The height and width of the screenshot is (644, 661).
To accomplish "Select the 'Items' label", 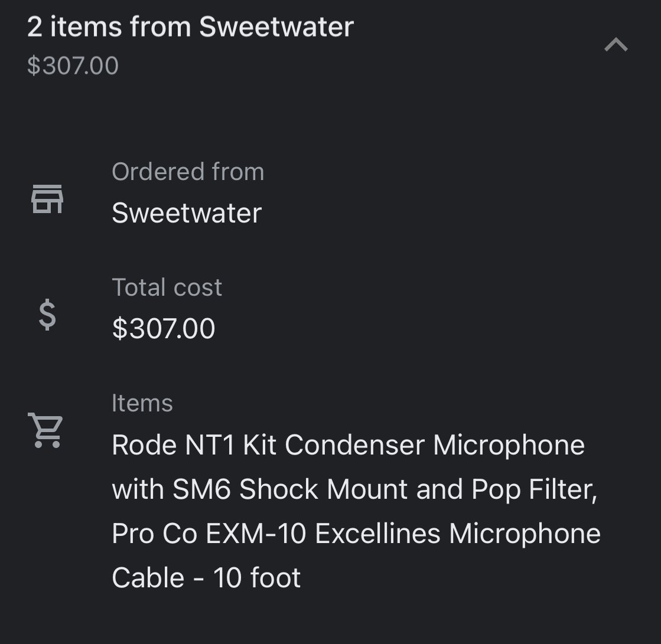I will point(142,403).
